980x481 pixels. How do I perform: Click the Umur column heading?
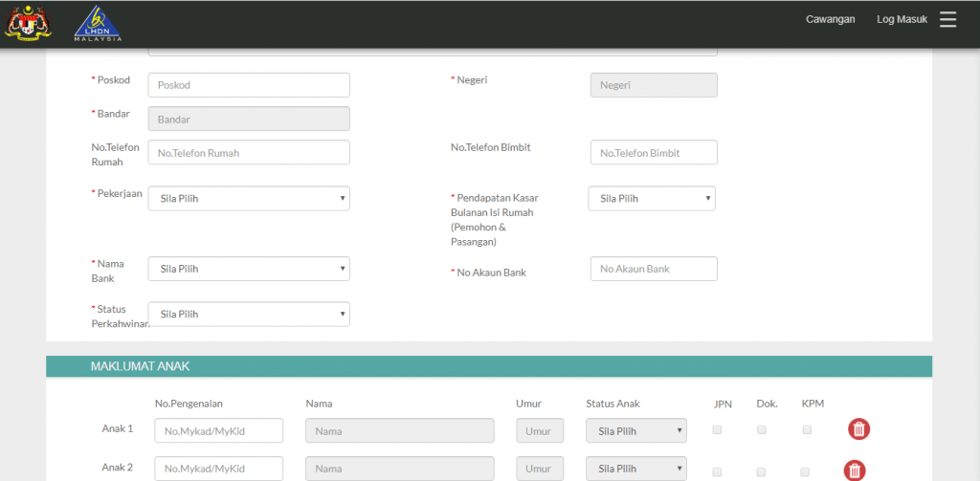(x=528, y=404)
